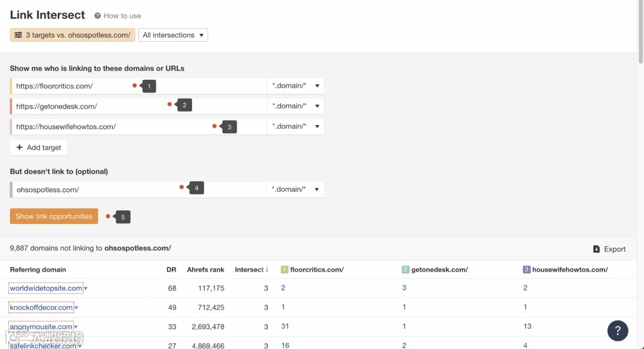Click the Export download icon

point(596,249)
